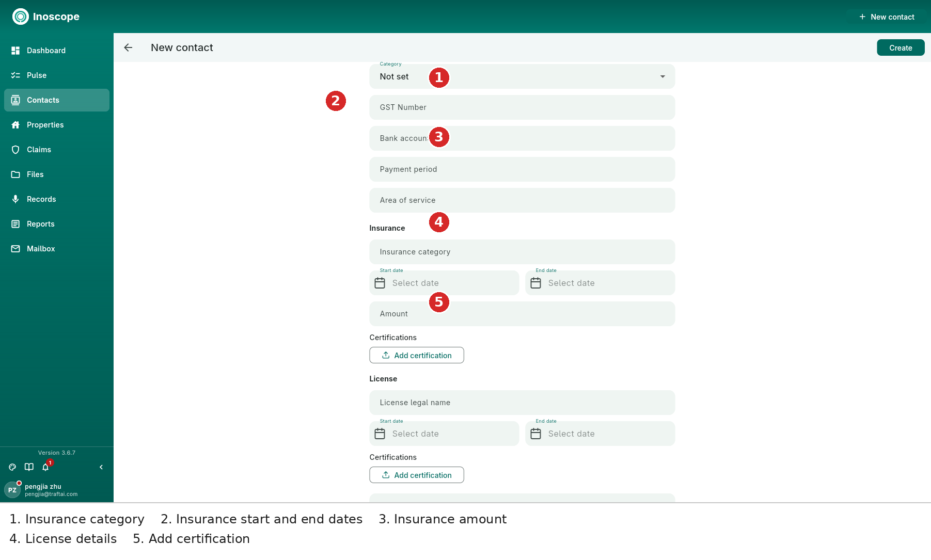Image resolution: width=931 pixels, height=560 pixels.
Task: Go to the Mailbox menu item
Action: 57,249
